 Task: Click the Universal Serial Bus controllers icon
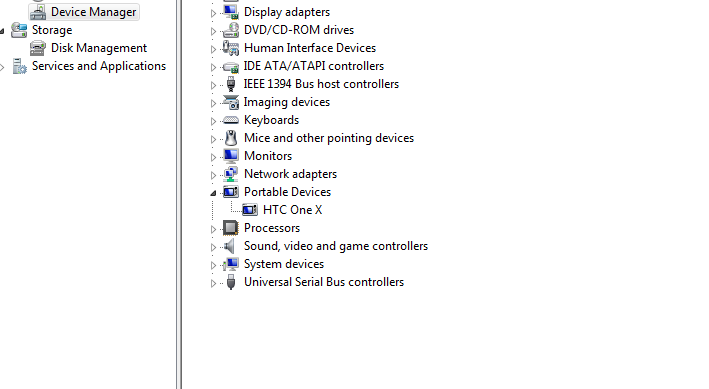[231, 282]
